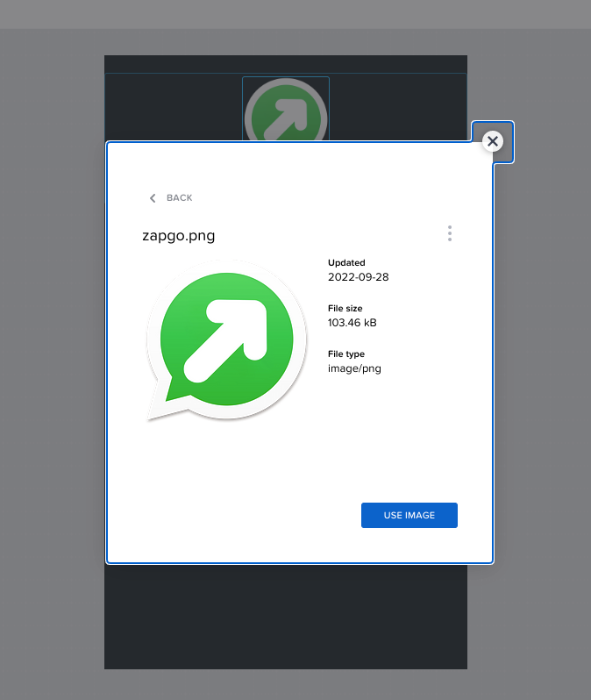The width and height of the screenshot is (591, 700).
Task: Select the zapgo.png file name title
Action: [x=179, y=236]
